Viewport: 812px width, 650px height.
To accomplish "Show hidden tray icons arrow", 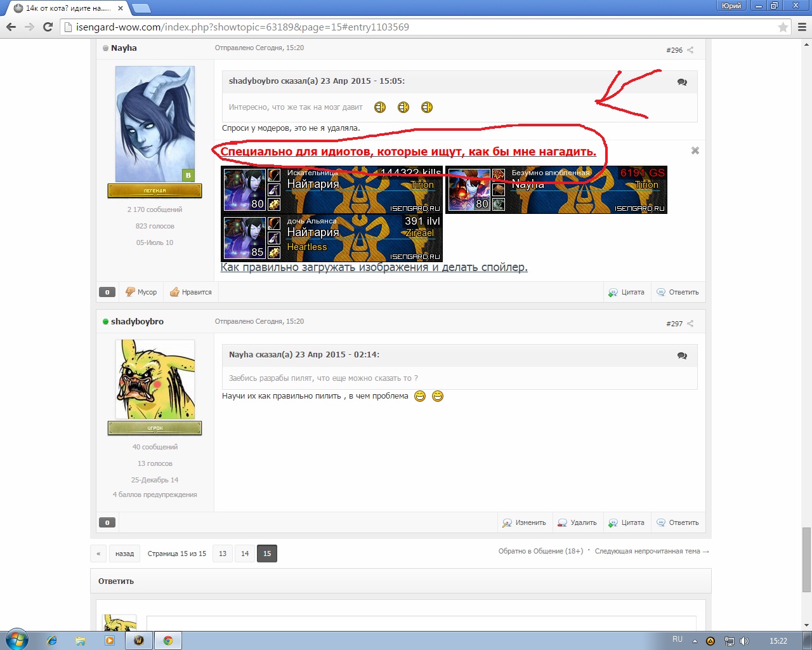I will point(695,641).
